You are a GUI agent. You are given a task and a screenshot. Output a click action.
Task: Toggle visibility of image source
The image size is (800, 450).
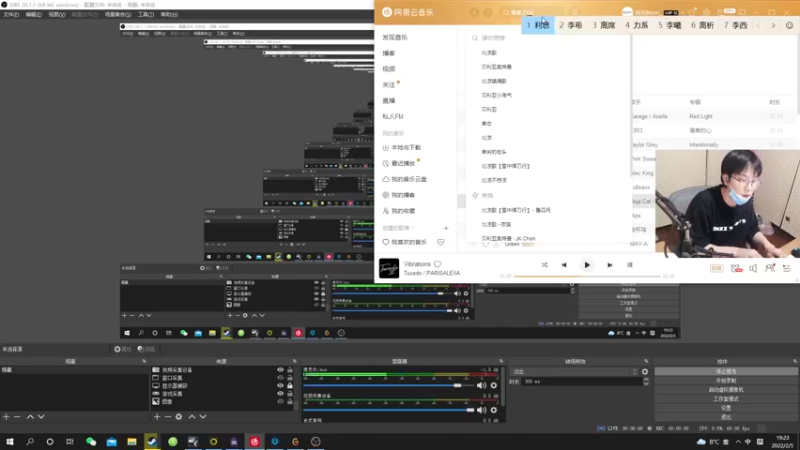click(280, 402)
